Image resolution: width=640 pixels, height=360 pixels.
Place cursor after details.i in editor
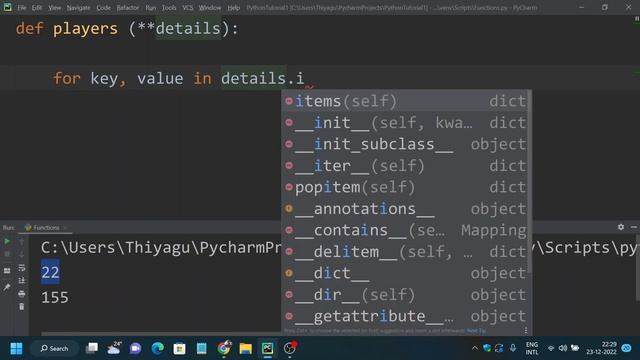click(305, 78)
